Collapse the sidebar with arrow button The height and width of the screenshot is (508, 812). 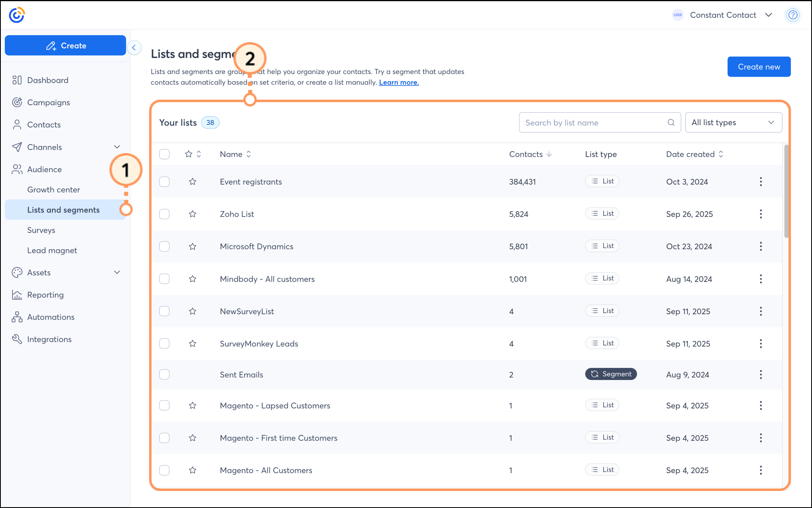134,47
